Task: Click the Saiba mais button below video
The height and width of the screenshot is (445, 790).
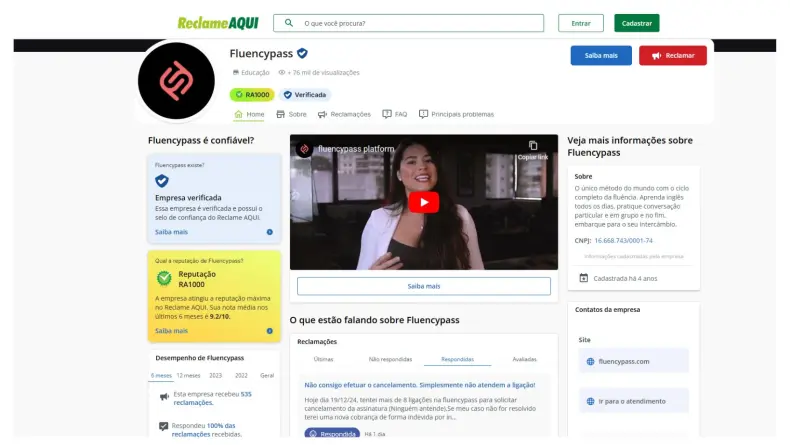Action: click(424, 286)
